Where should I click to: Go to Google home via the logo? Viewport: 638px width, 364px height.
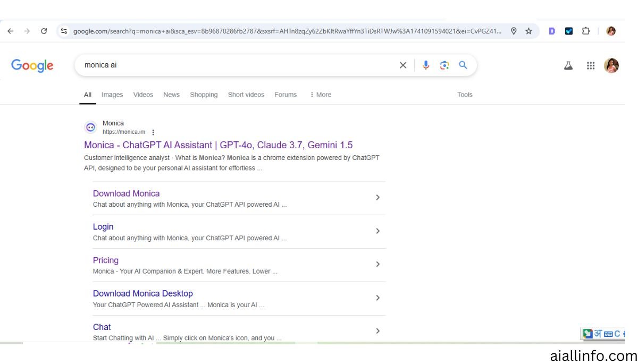point(32,65)
